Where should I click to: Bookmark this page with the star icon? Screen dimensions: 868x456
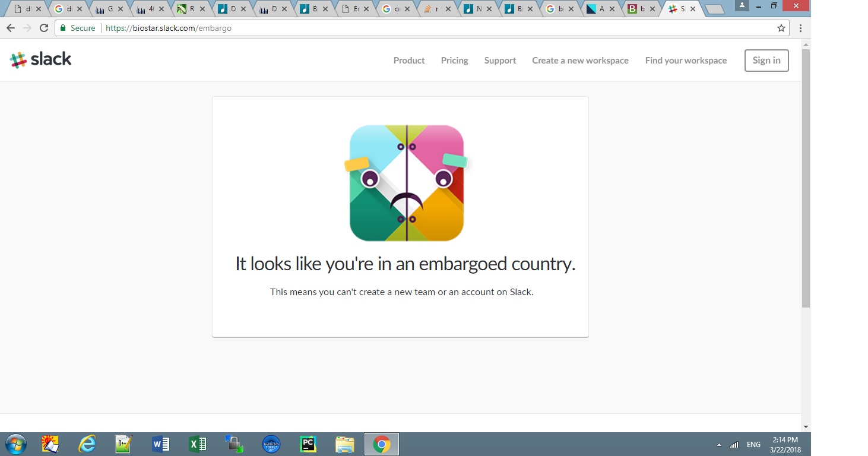[x=781, y=28]
